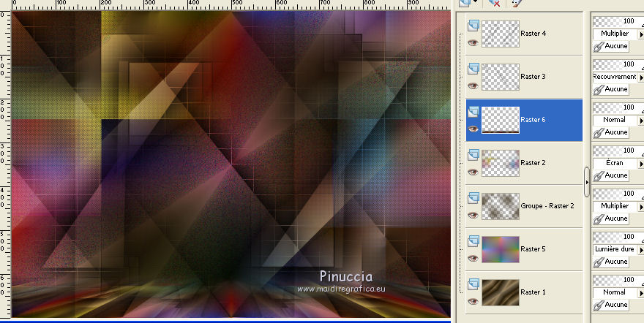This screenshot has width=644, height=323.
Task: Click the layer name "Raster 3"
Action: coord(533,77)
